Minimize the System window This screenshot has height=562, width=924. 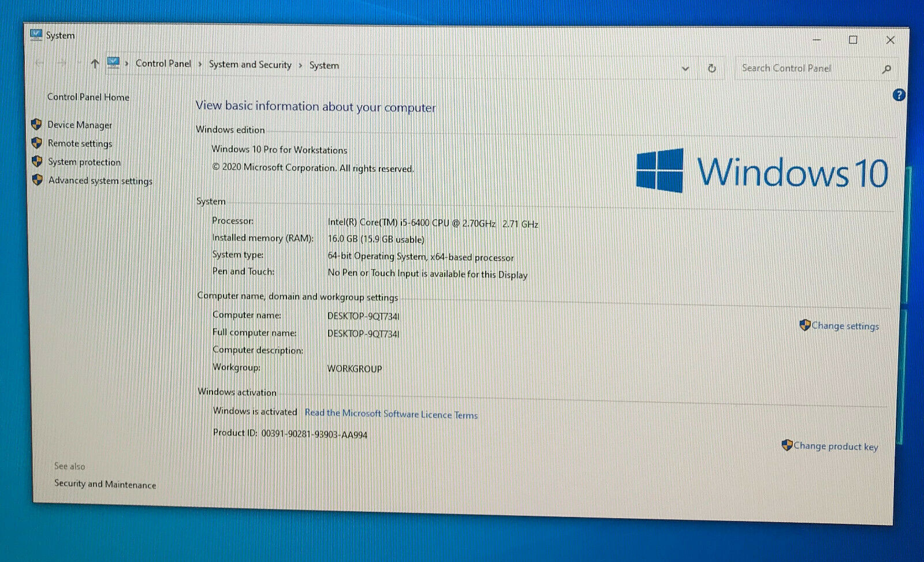tap(817, 40)
